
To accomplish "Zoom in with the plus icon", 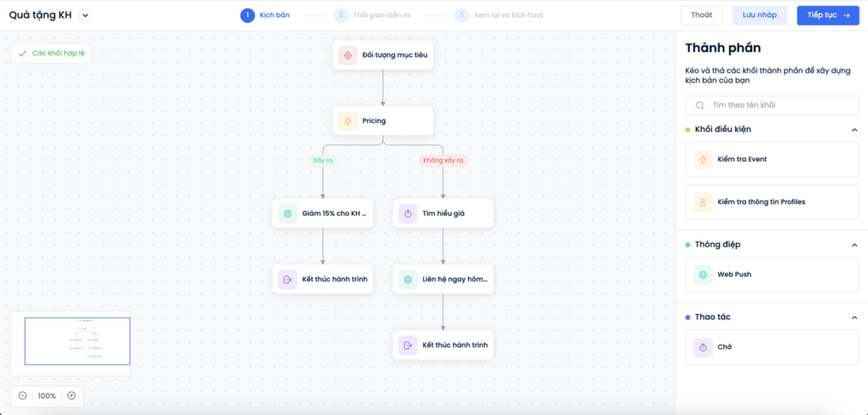I will click(x=71, y=396).
